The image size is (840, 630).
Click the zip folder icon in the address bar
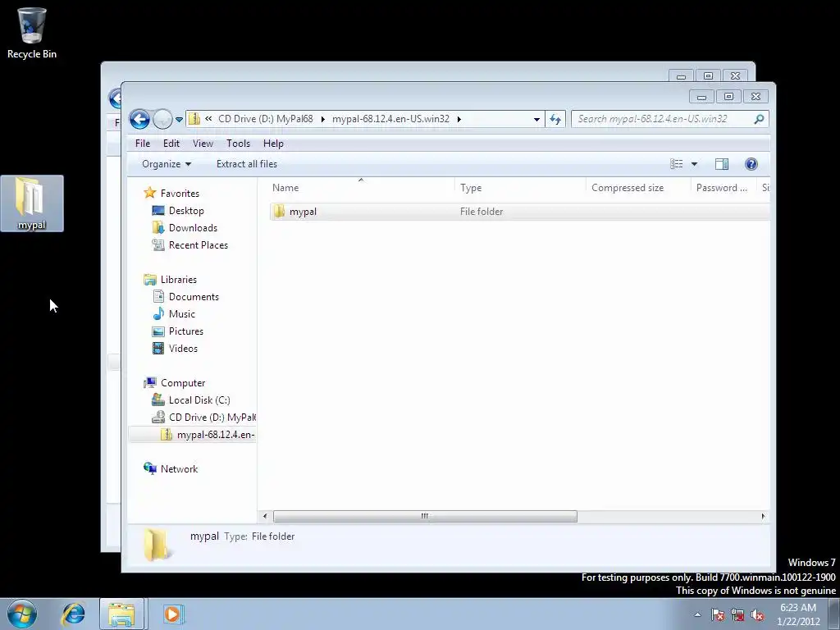194,119
